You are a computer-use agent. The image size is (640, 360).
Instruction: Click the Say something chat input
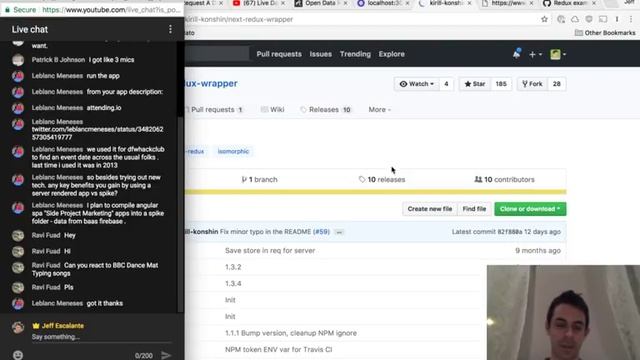point(101,337)
